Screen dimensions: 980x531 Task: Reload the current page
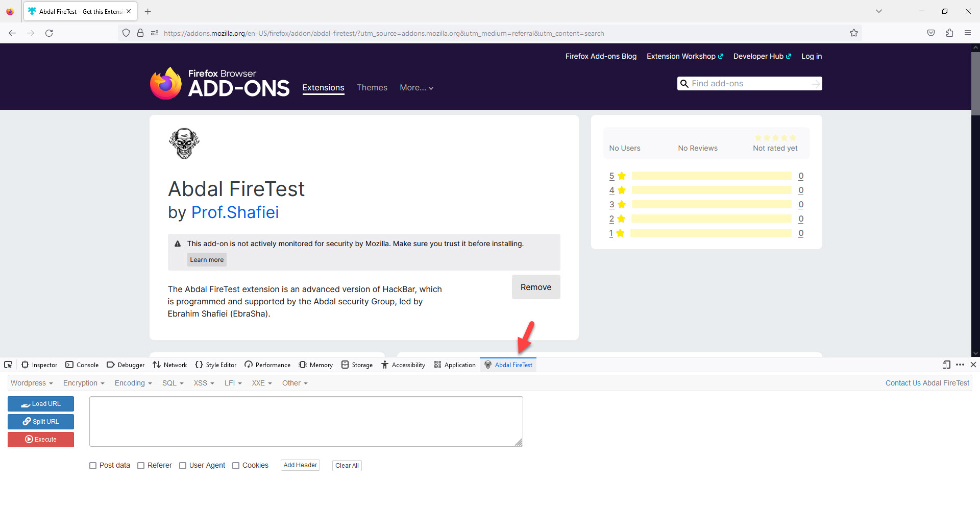49,33
